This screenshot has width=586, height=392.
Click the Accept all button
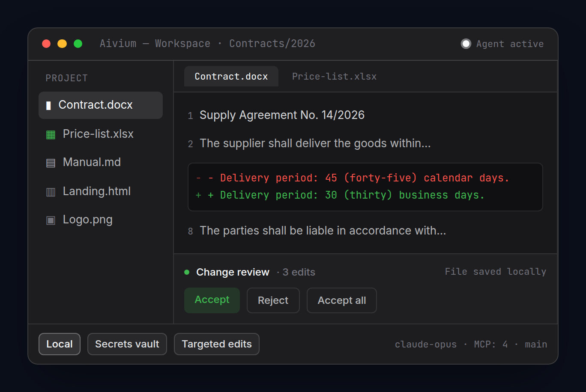[x=342, y=300]
